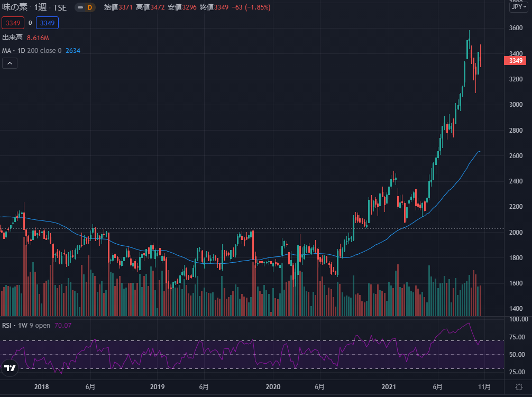The height and width of the screenshot is (397, 532).
Task: Click the TradingView logo icon
Action: pos(10,368)
